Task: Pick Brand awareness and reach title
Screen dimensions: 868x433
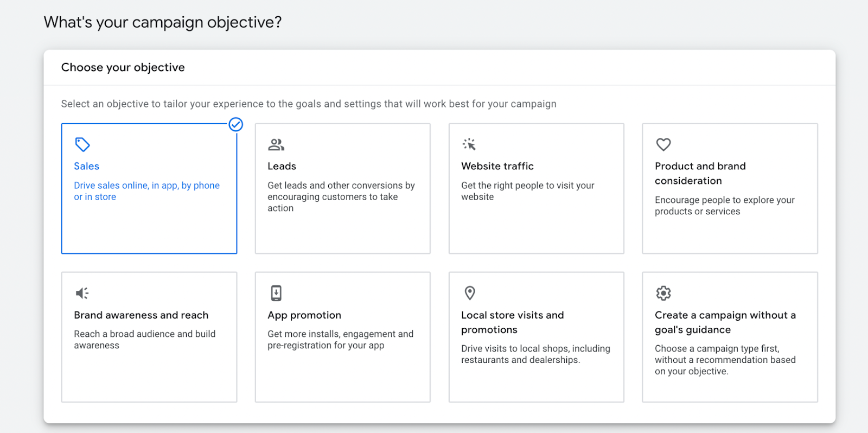Action: pos(141,315)
